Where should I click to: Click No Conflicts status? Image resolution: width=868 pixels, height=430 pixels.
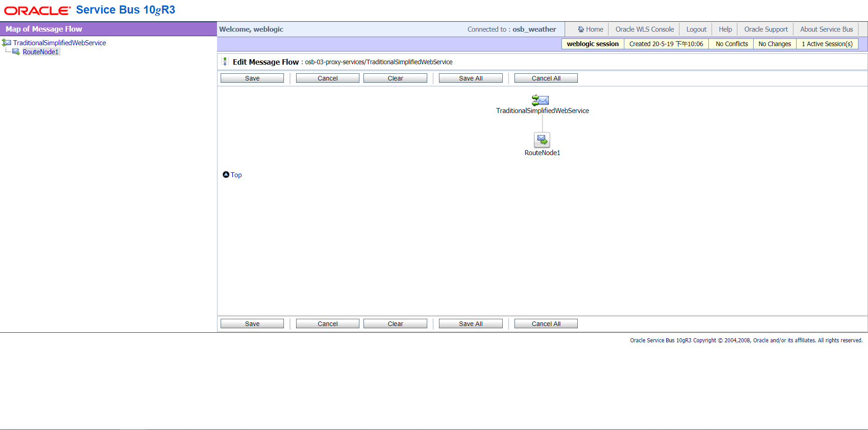(x=731, y=44)
